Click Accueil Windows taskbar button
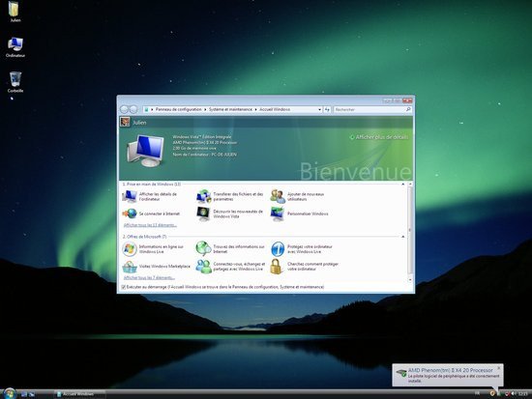Image resolution: width=532 pixels, height=399 pixels. click(80, 394)
